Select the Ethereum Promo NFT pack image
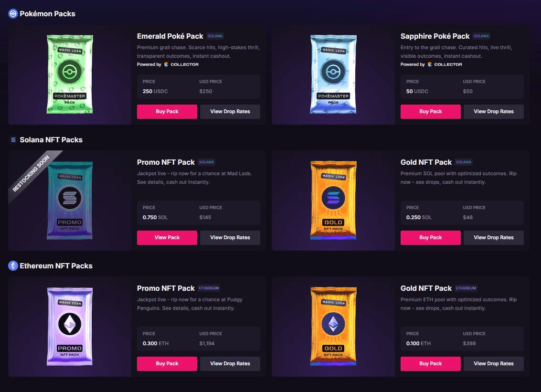Image resolution: width=541 pixels, height=392 pixels. tap(70, 326)
